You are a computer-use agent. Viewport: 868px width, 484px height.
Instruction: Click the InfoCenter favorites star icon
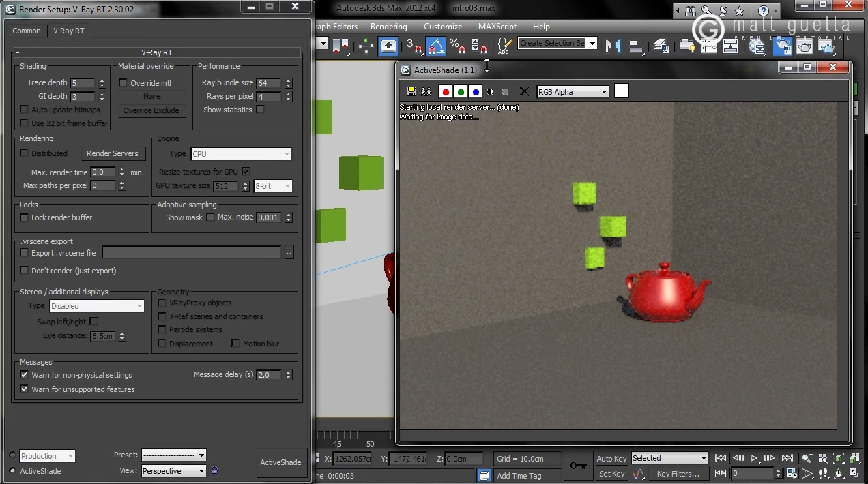click(739, 11)
